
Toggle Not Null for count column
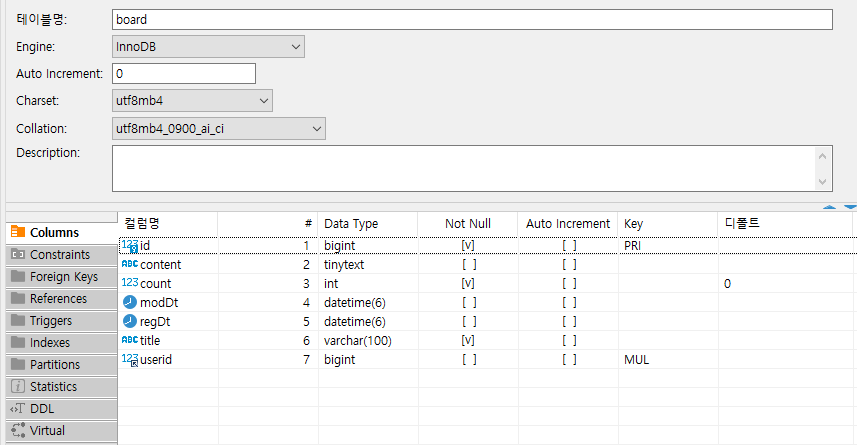point(468,284)
